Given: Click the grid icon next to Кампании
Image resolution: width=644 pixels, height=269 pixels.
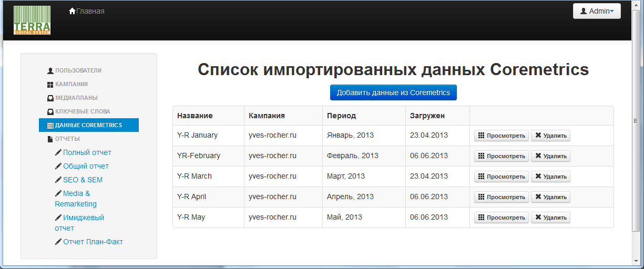Looking at the screenshot, I should point(50,84).
